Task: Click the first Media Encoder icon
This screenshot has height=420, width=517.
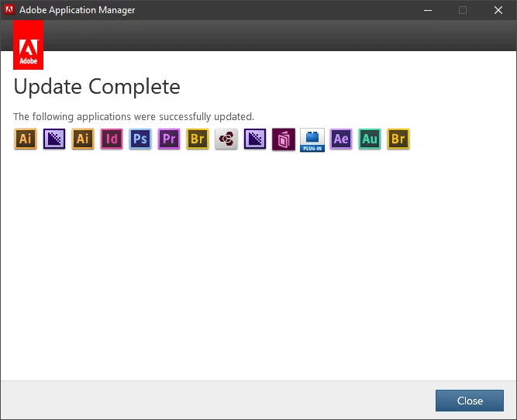Action: (54, 139)
